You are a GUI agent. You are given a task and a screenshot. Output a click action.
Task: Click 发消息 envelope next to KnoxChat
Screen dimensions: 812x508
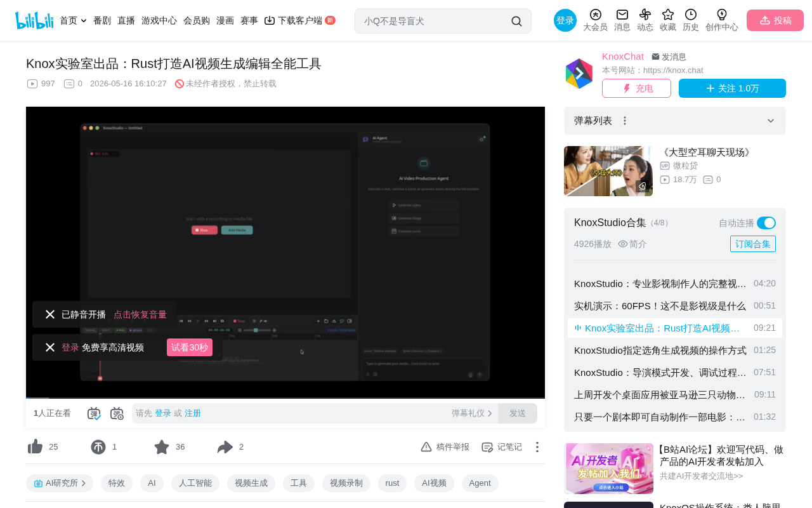669,57
